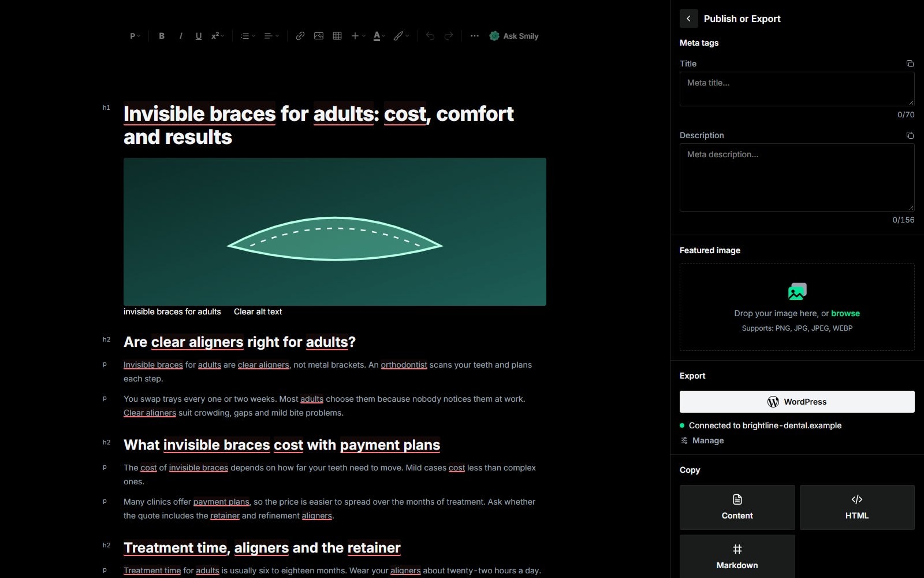Image resolution: width=924 pixels, height=578 pixels.
Task: Copy as Content
Action: 737,507
